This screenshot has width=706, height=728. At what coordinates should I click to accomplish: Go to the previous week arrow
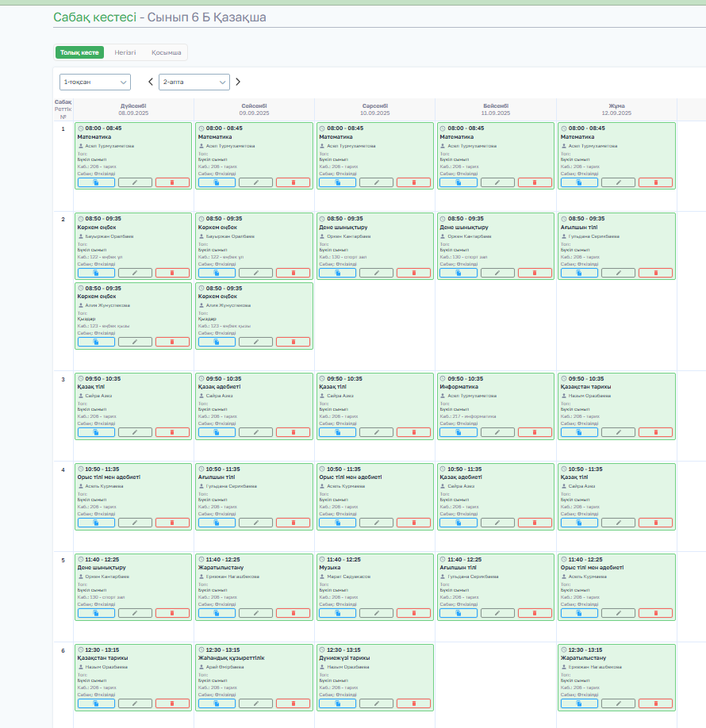(x=151, y=82)
